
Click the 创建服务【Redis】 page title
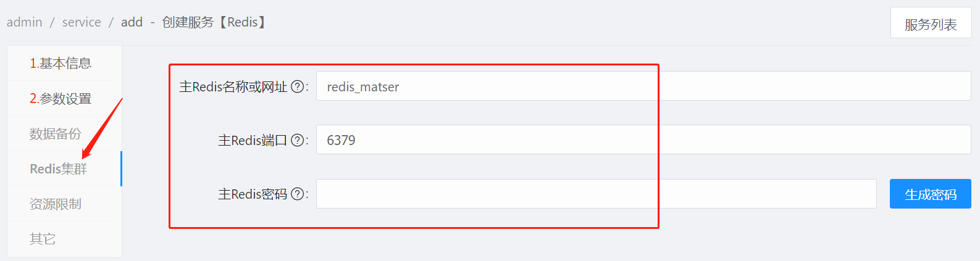[x=214, y=22]
